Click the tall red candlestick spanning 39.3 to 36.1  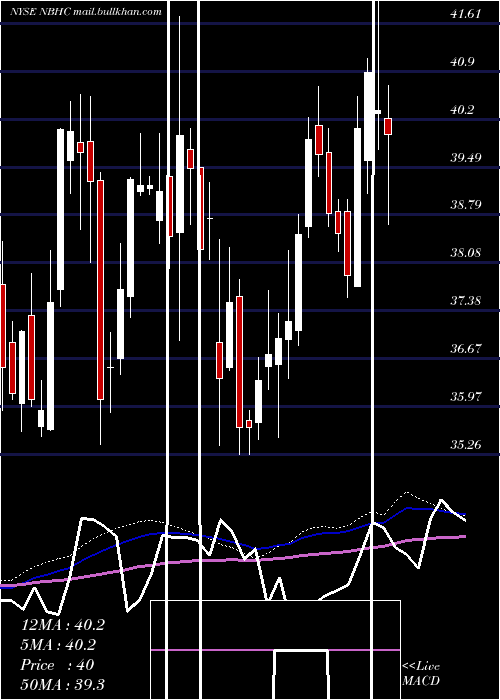100,290
